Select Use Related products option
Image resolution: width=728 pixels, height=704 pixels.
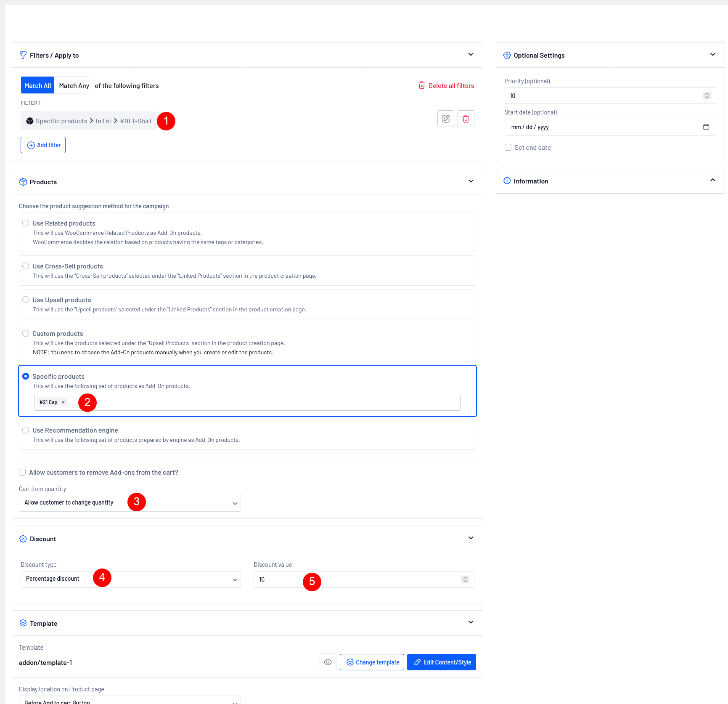[x=26, y=223]
